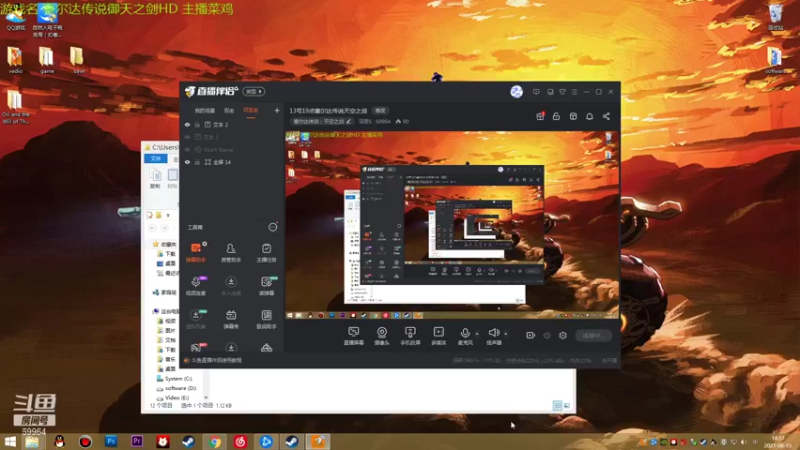Viewport: 800px width, 450px height.
Task: Expand microphone options arrow
Action: (x=477, y=334)
